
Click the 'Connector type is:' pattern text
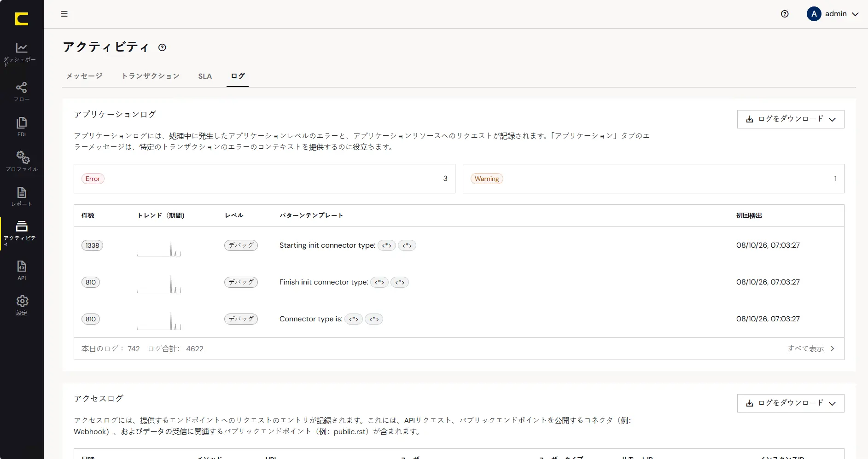(311, 319)
